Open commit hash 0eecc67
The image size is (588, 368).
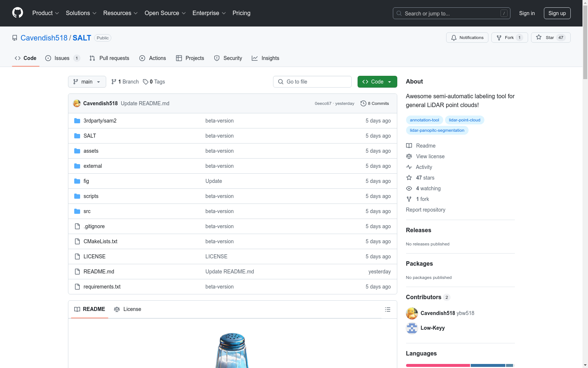point(323,103)
